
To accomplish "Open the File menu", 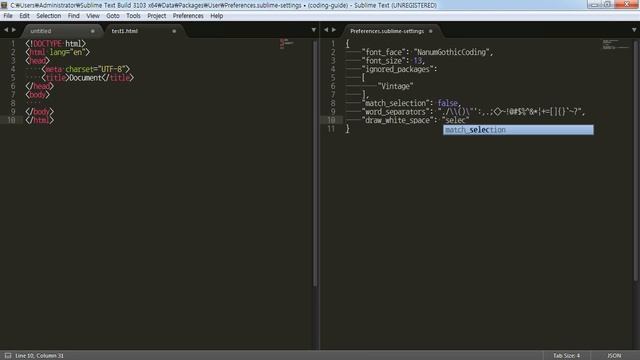I will pos(8,16).
